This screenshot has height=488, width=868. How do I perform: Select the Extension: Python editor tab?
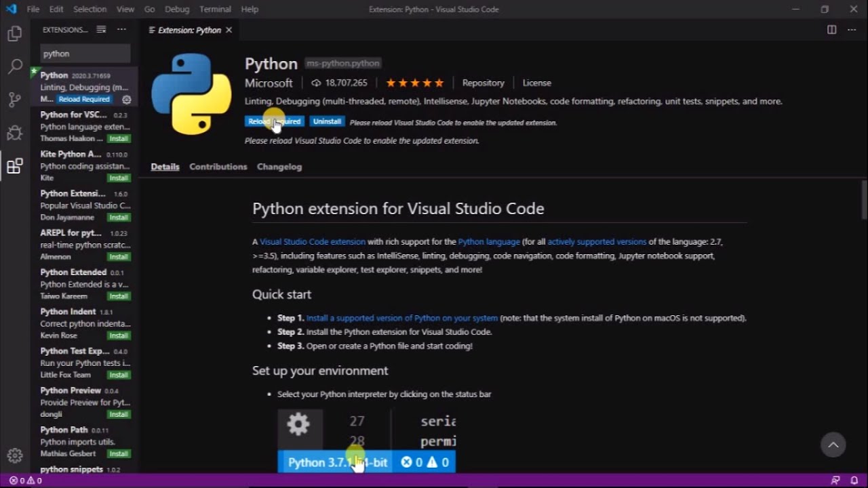[x=189, y=30]
